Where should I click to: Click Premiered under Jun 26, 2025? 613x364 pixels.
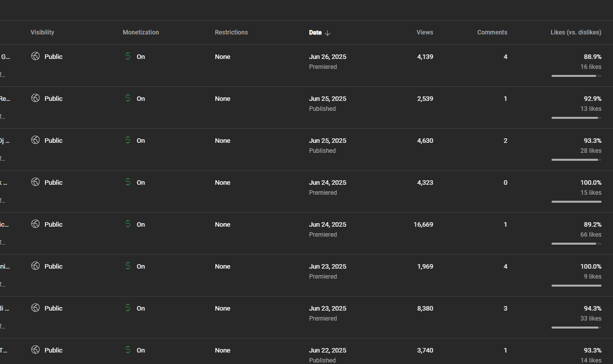(323, 67)
